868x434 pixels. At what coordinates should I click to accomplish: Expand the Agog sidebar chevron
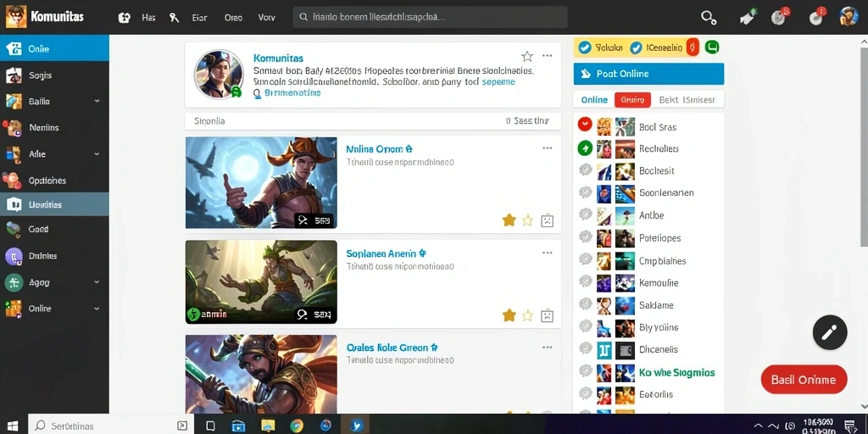pyautogui.click(x=97, y=281)
